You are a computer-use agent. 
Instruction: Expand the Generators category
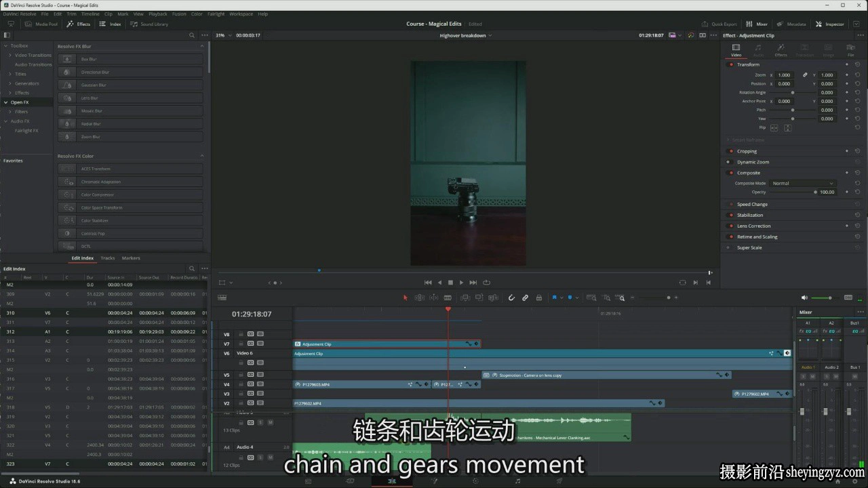click(x=9, y=83)
